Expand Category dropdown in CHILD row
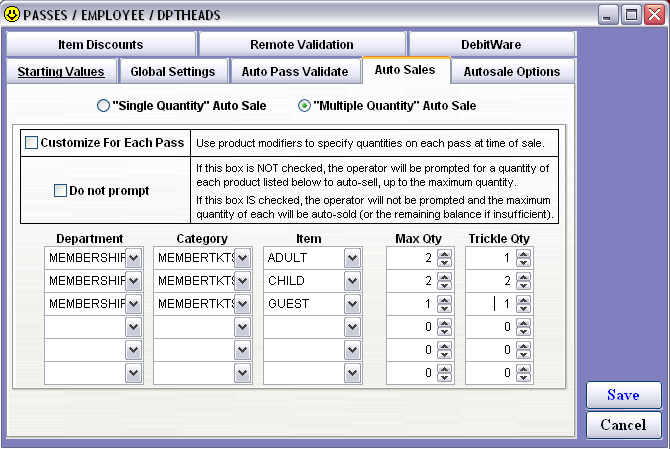 click(x=243, y=281)
